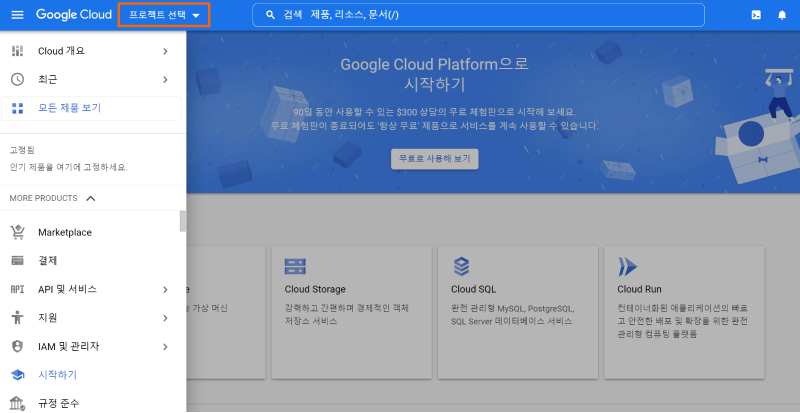Click the Cloud Run description 컨테이너화된 애플리케이션 text
The image size is (800, 413).
(683, 321)
